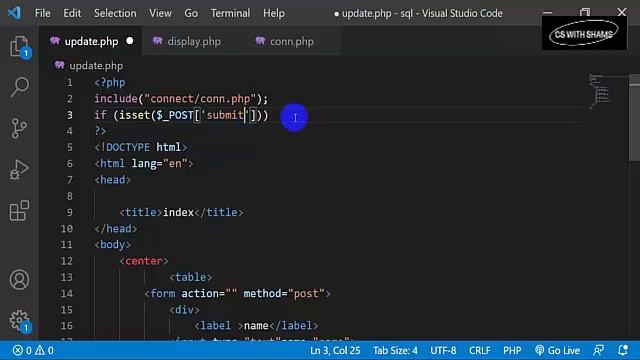Change UTF-8 file encoding

click(443, 350)
